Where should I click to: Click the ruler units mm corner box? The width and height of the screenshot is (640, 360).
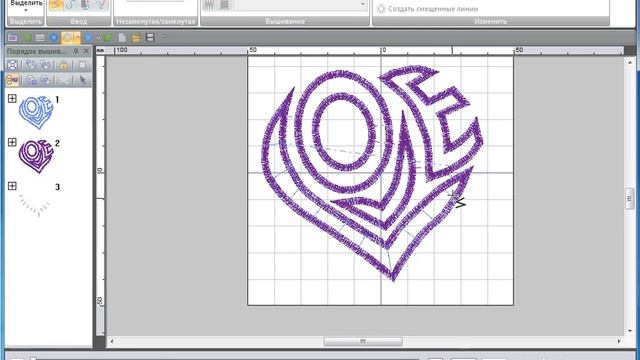(100, 51)
